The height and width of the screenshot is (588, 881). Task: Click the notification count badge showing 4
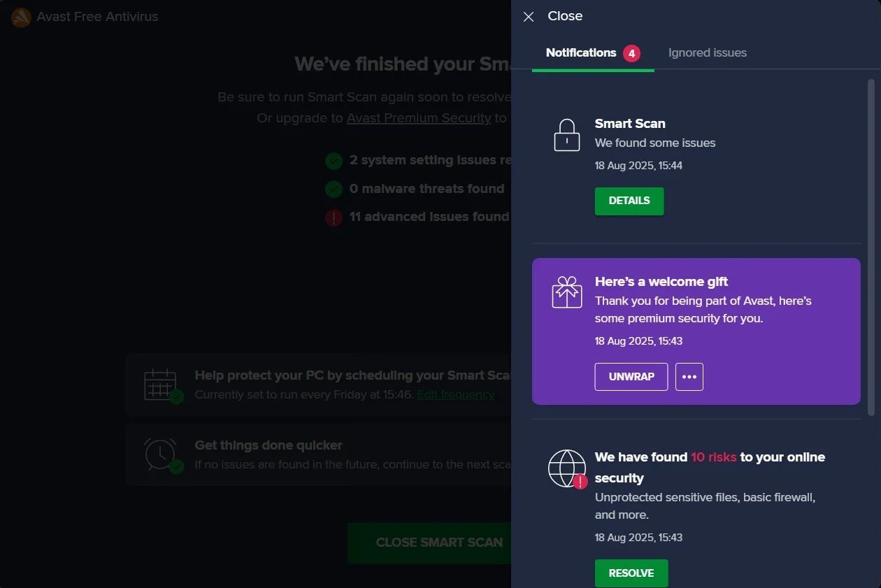click(x=632, y=52)
